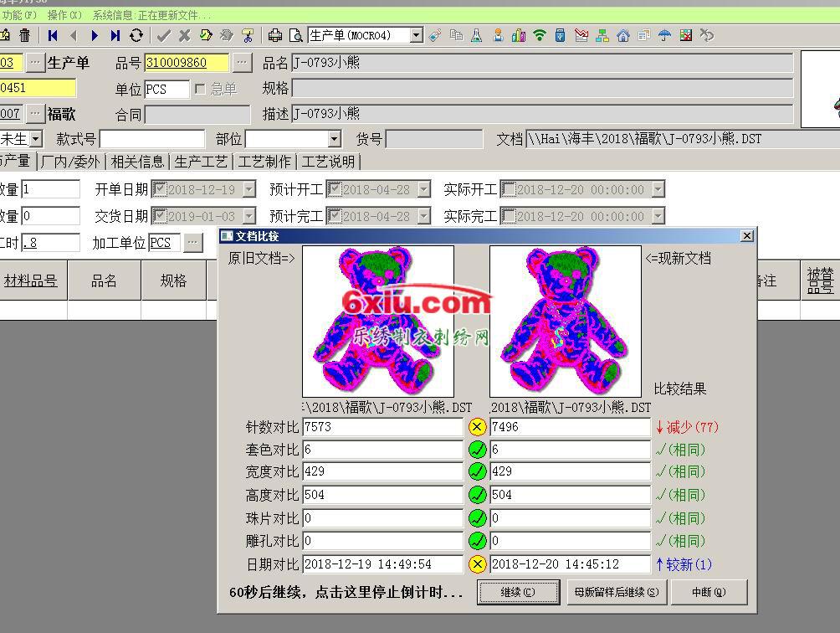Screen dimensions: 840x633
Task: Switch to the 生产工艺 tab
Action: point(201,162)
